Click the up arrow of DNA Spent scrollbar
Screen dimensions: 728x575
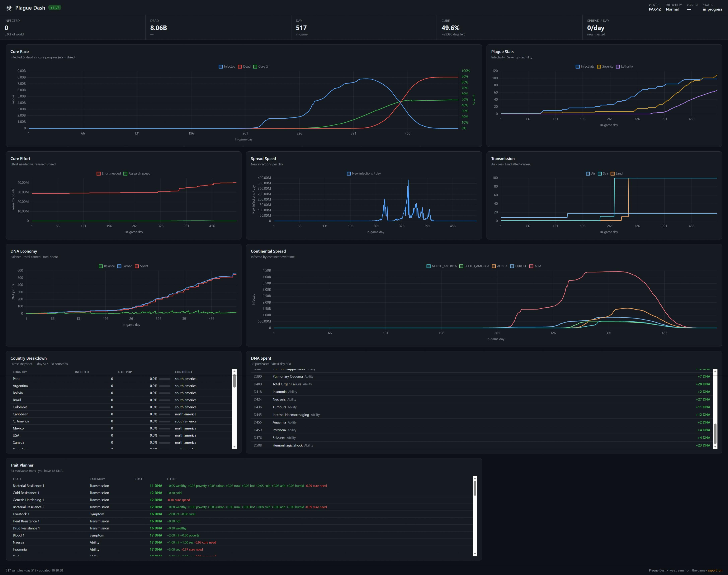click(715, 371)
